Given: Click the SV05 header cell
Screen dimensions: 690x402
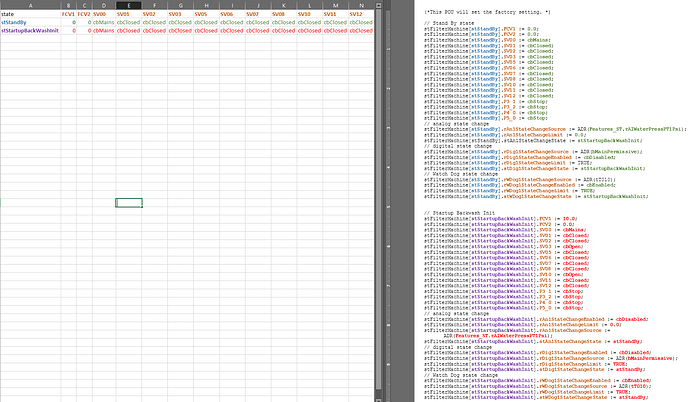Looking at the screenshot, I should 206,14.
